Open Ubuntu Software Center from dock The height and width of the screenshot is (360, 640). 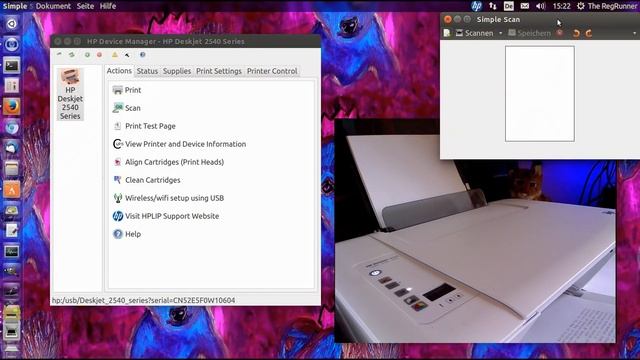pos(11,189)
